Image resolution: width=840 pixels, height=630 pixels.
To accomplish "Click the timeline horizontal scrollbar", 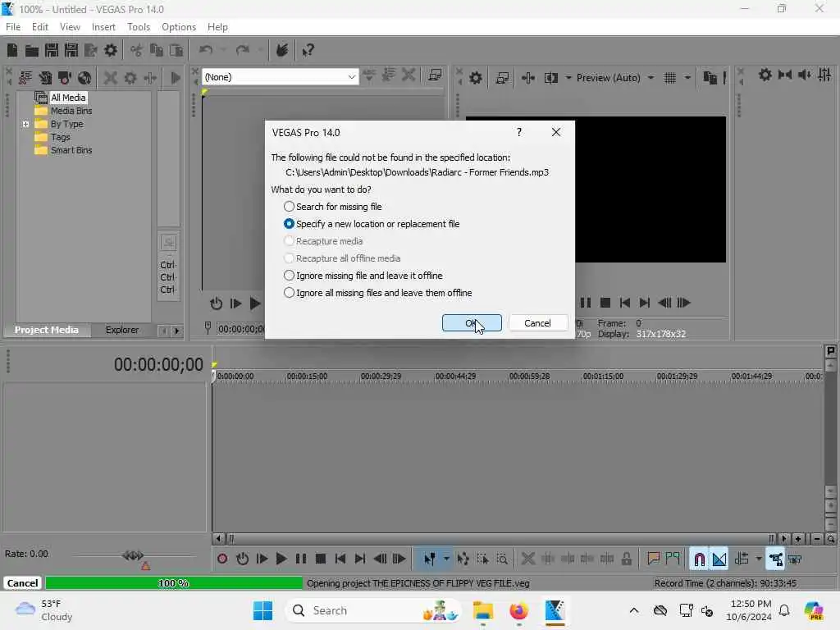I will point(500,538).
